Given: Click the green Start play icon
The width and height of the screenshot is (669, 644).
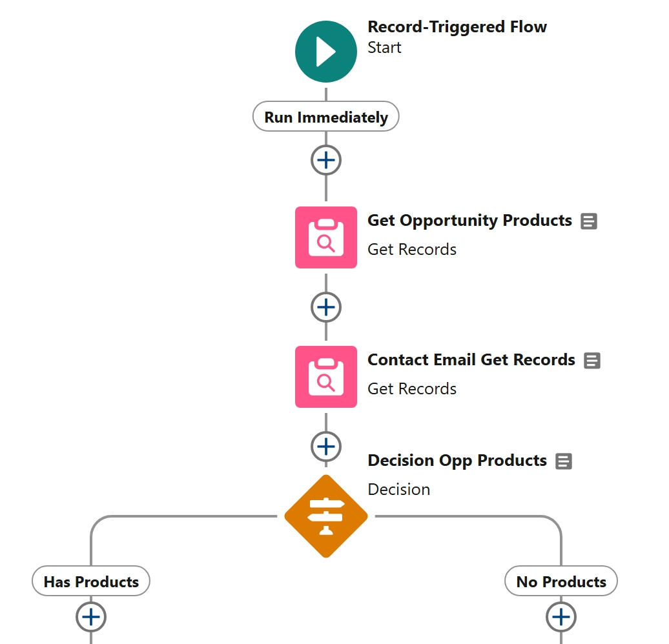Looking at the screenshot, I should [325, 52].
